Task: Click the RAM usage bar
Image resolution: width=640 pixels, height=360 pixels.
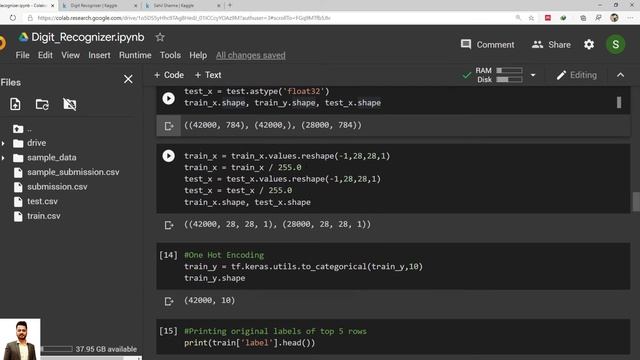Action: [x=509, y=71]
